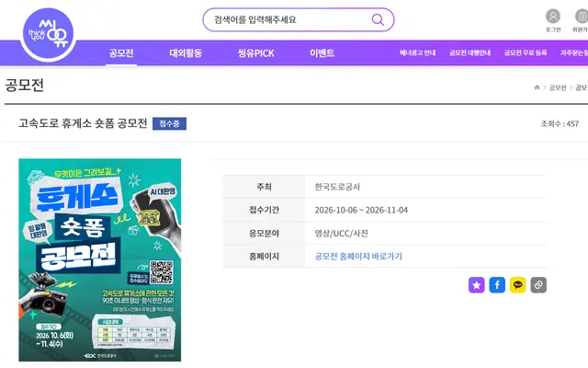588x368 pixels.
Task: Bookmark contest with the purple star icon
Action: pyautogui.click(x=476, y=285)
